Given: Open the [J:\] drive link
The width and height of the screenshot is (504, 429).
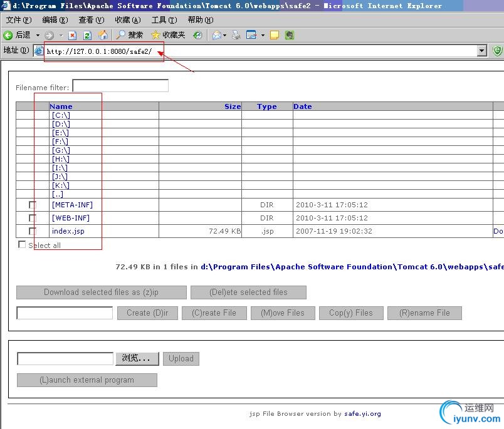Looking at the screenshot, I should 60,176.
